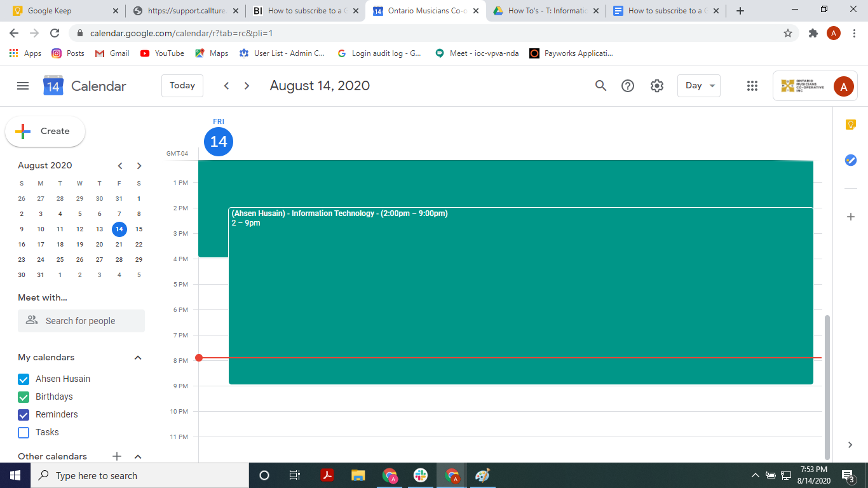The width and height of the screenshot is (868, 488).
Task: Open the Google apps grid
Action: [752, 86]
